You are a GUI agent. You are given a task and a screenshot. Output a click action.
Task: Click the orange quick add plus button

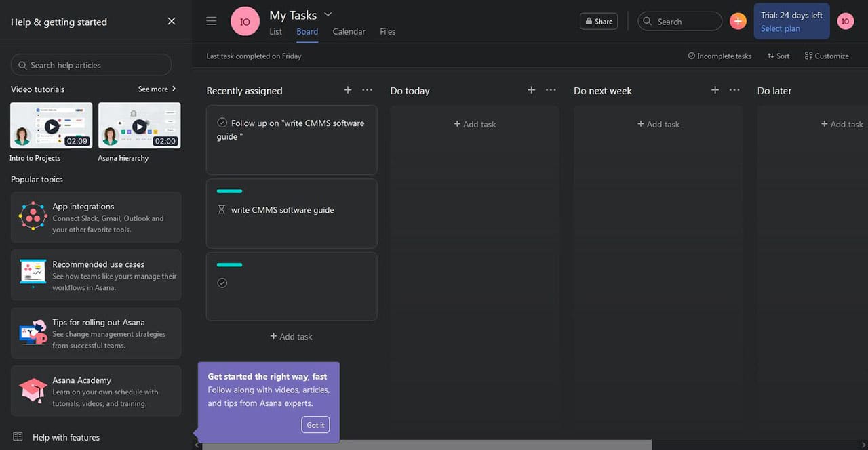(738, 22)
